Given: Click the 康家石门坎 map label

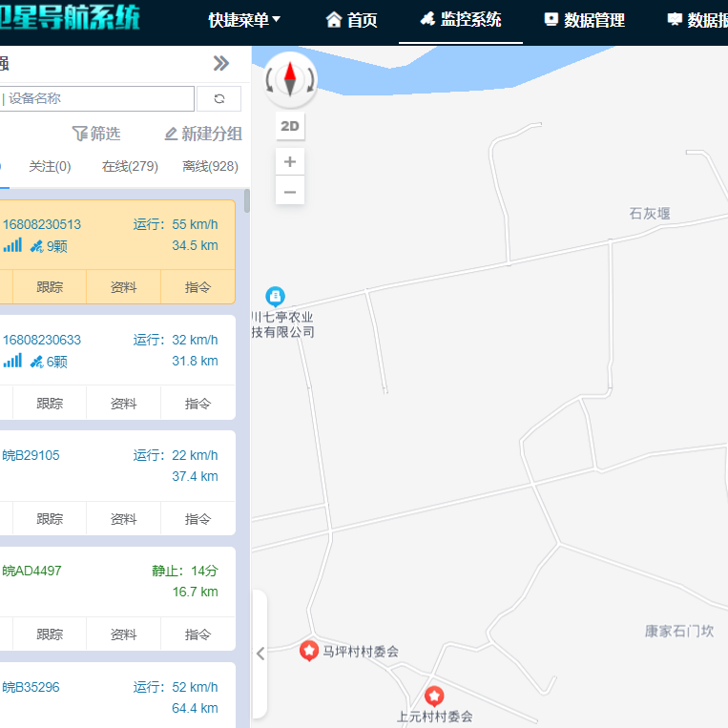Looking at the screenshot, I should pos(679,631).
